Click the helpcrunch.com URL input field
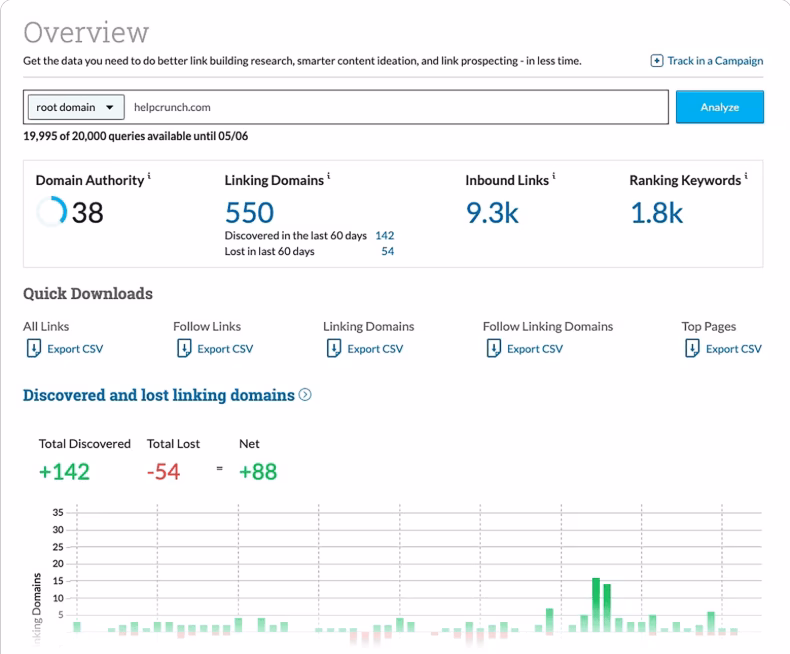This screenshot has width=790, height=654. 400,107
